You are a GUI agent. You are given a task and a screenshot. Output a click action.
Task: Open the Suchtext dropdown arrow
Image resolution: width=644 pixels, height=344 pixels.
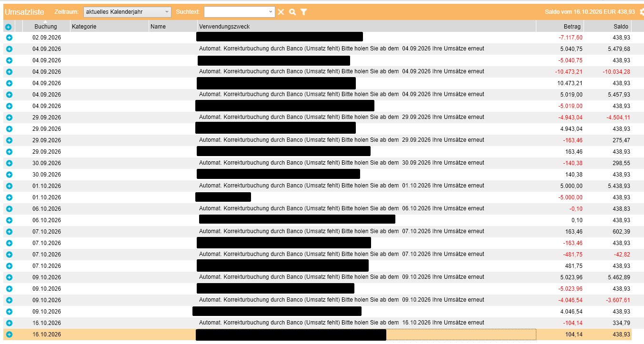[271, 11]
